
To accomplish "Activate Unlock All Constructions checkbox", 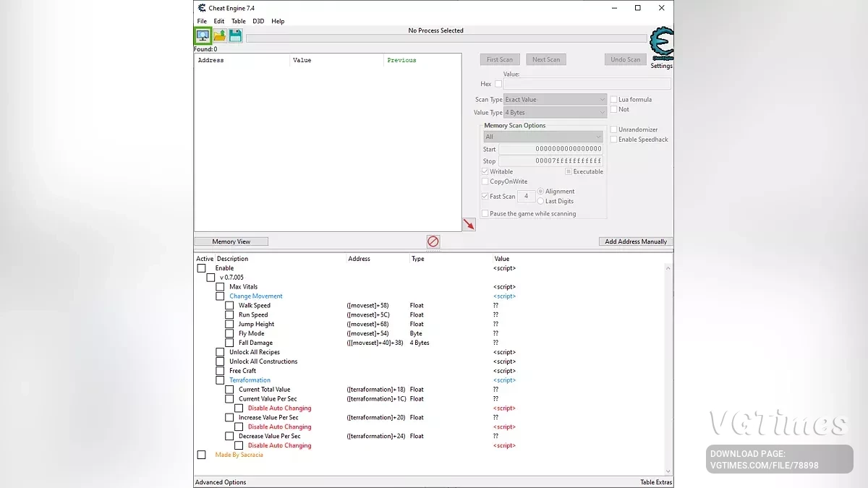I will 220,361.
